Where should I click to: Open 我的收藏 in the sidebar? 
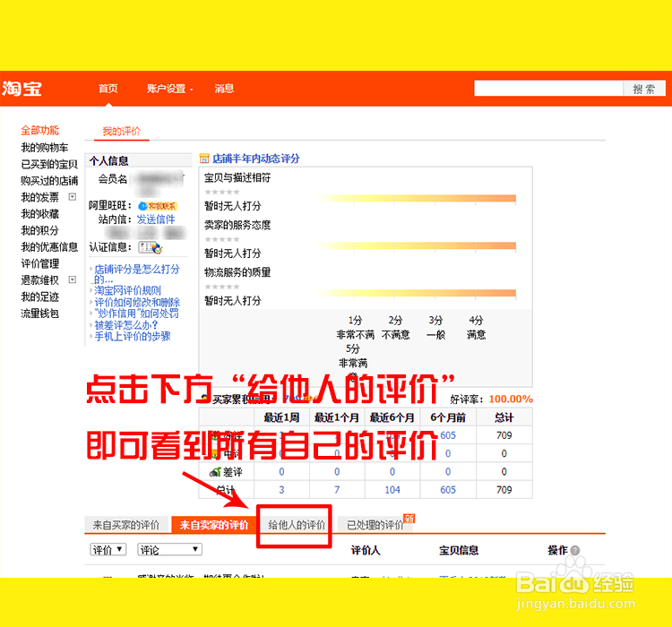(x=39, y=213)
